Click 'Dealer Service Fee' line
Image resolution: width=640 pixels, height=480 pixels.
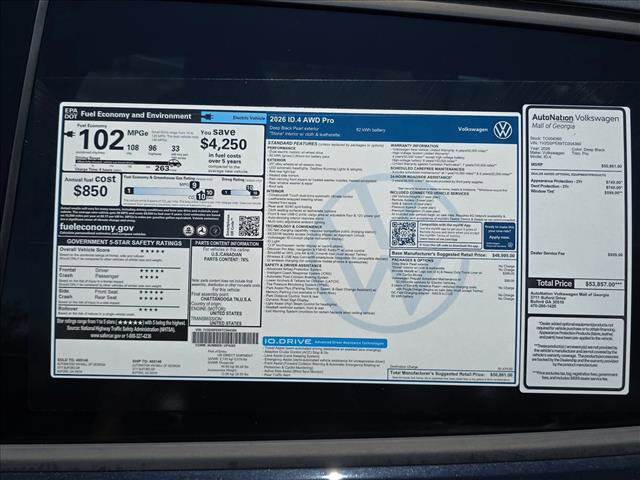576,253
